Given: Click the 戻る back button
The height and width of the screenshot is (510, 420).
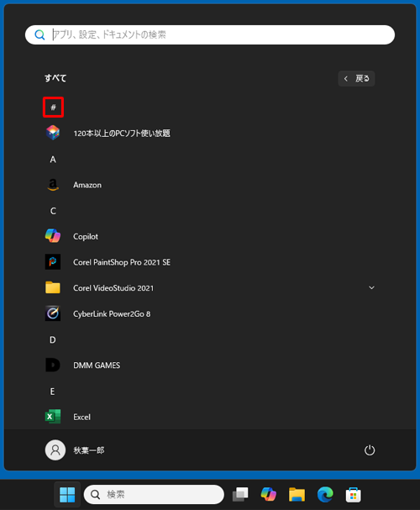Looking at the screenshot, I should (x=356, y=78).
